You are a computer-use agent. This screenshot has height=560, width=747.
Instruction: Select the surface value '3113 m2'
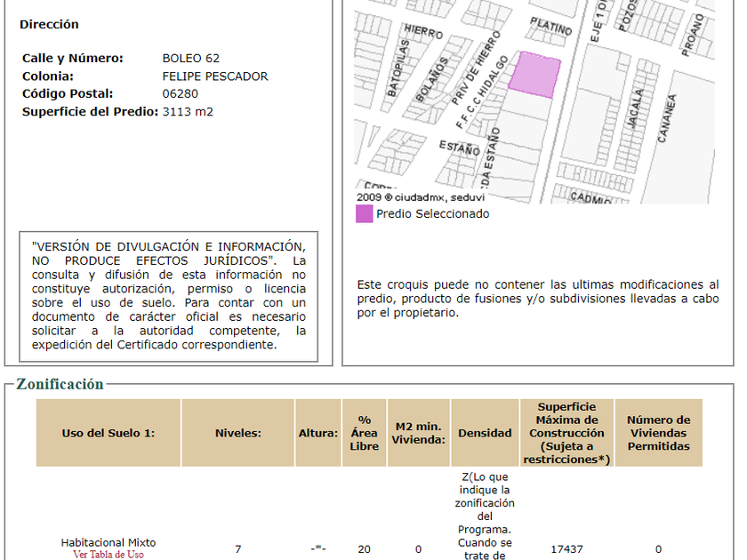point(188,112)
